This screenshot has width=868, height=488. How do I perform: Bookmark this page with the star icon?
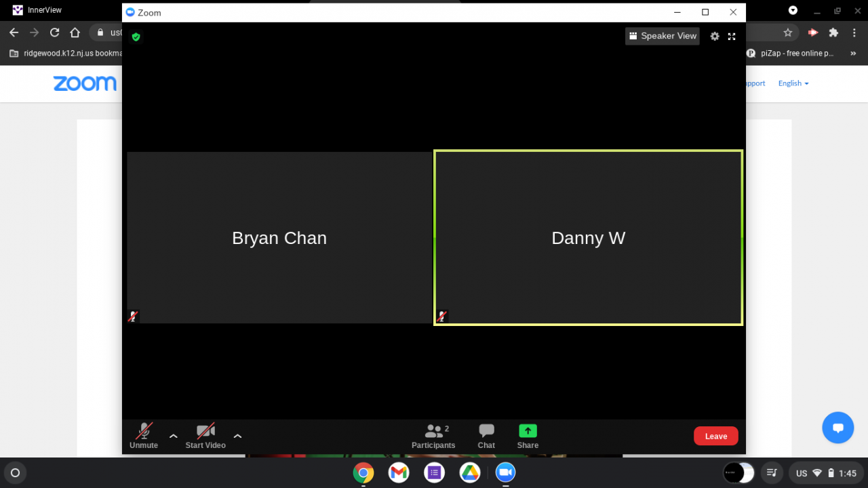[787, 33]
